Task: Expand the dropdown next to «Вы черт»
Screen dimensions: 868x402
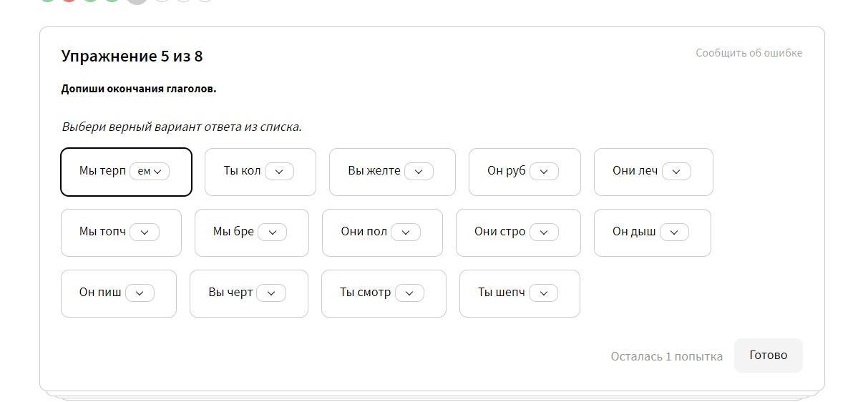Action: coord(271,293)
